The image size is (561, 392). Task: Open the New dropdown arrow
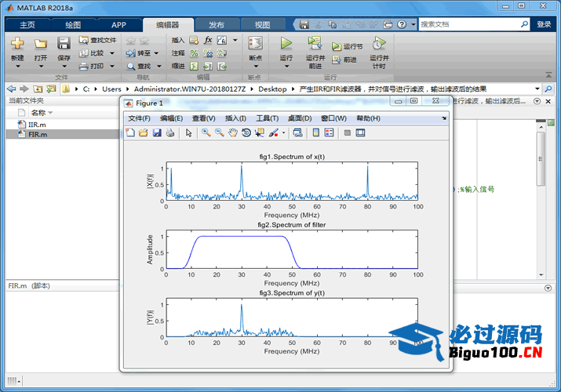(17, 66)
